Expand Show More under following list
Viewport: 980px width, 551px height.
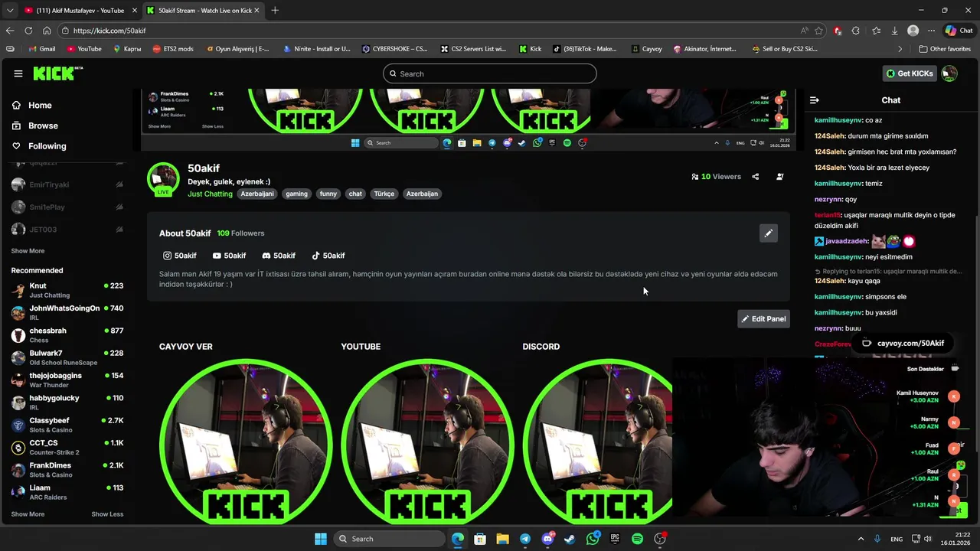click(x=28, y=251)
